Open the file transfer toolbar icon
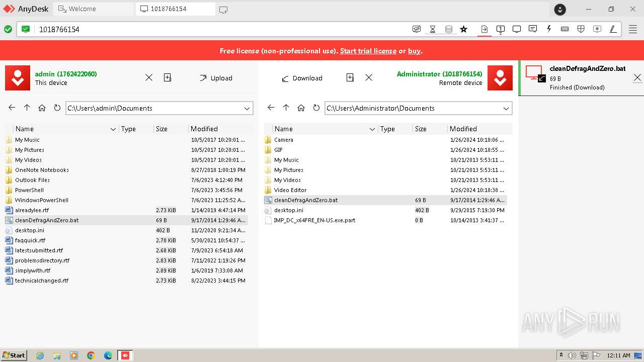Screen dimensions: 644x362 pyautogui.click(x=485, y=29)
